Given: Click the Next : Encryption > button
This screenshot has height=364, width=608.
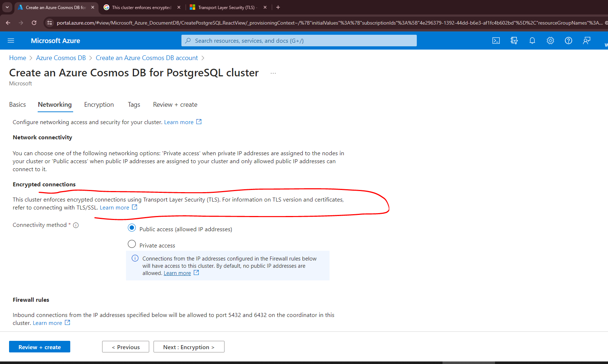Looking at the screenshot, I should [x=189, y=347].
